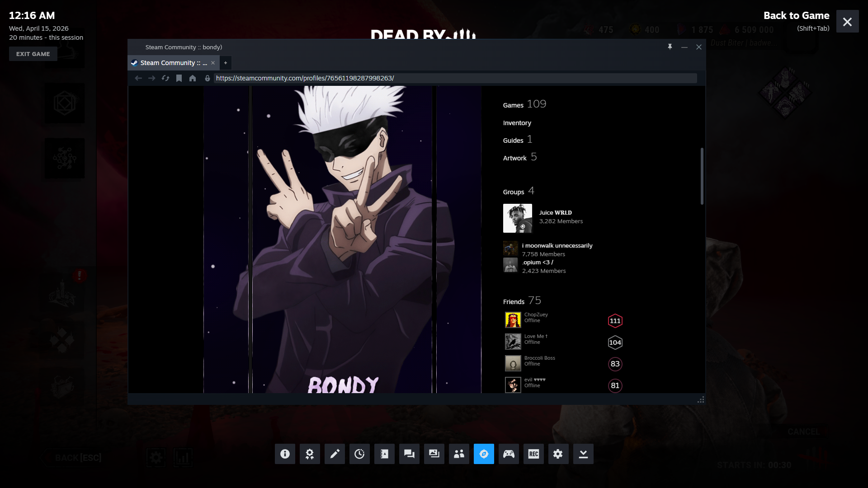Toggle the web browser compass panel
Image resolution: width=868 pixels, height=488 pixels.
click(x=484, y=454)
